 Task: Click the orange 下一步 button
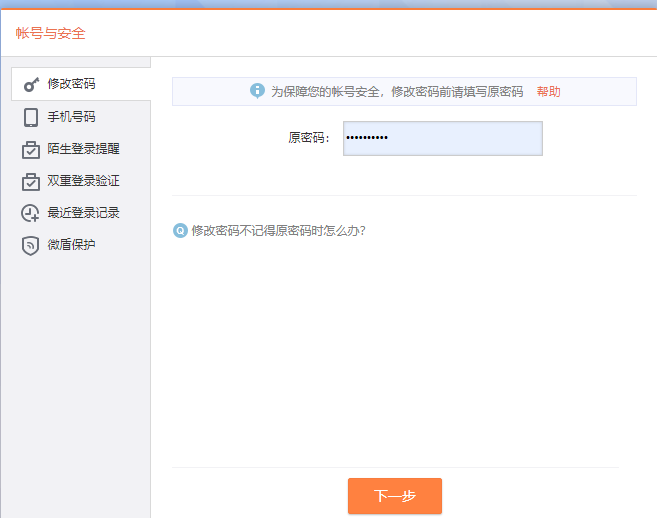click(395, 496)
